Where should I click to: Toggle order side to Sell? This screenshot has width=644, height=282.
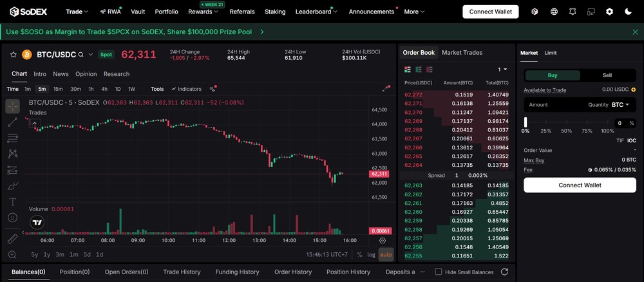(x=607, y=75)
